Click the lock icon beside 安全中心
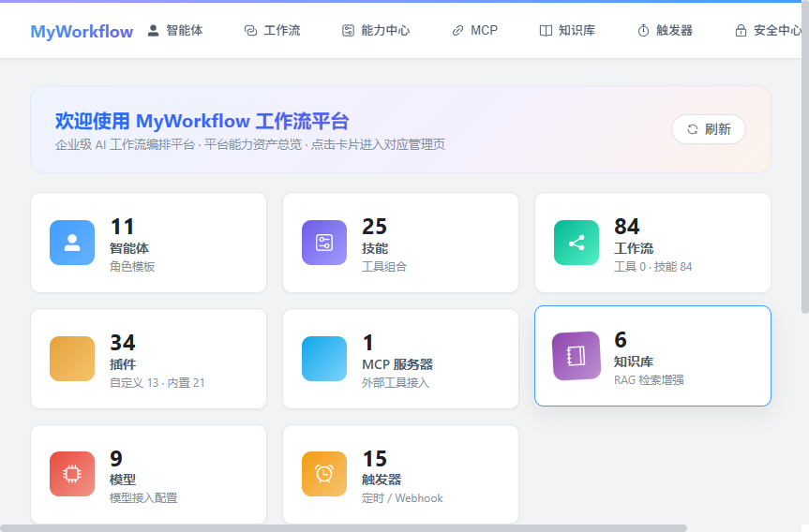 click(x=741, y=30)
